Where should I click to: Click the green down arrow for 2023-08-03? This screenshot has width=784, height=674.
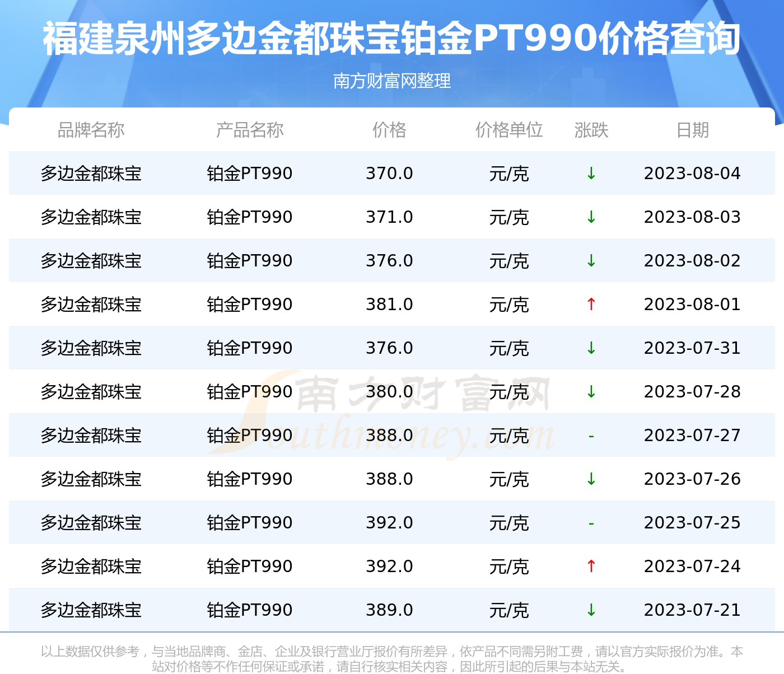click(591, 217)
